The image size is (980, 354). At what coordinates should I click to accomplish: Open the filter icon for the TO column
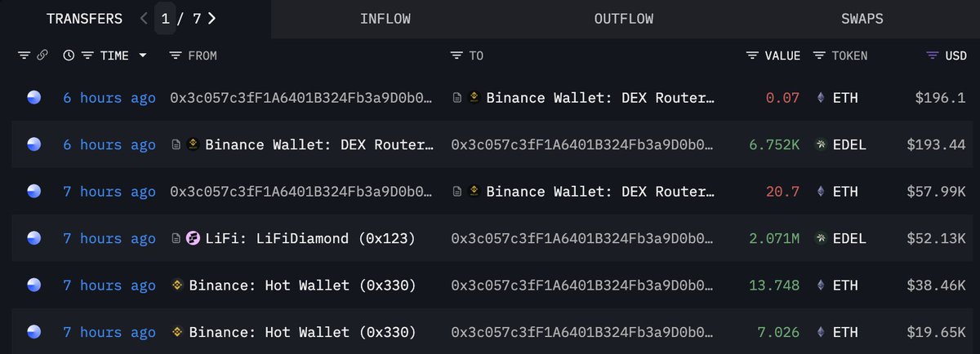coord(456,55)
